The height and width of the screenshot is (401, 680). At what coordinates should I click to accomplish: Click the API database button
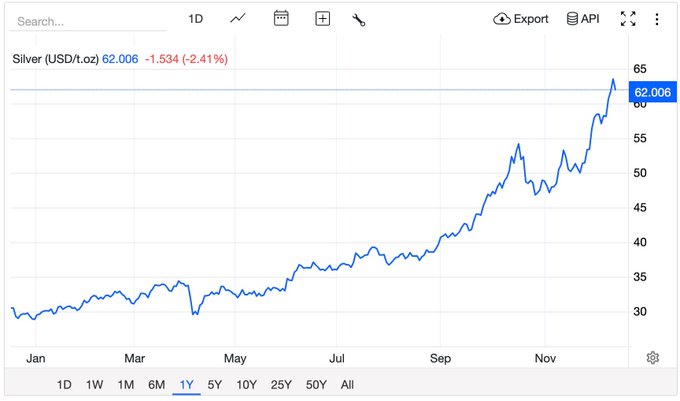pyautogui.click(x=583, y=19)
